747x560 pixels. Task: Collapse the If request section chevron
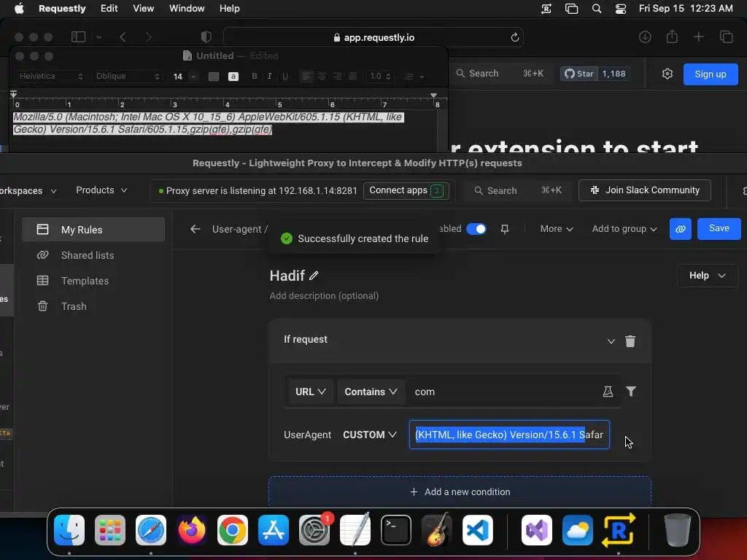(611, 341)
